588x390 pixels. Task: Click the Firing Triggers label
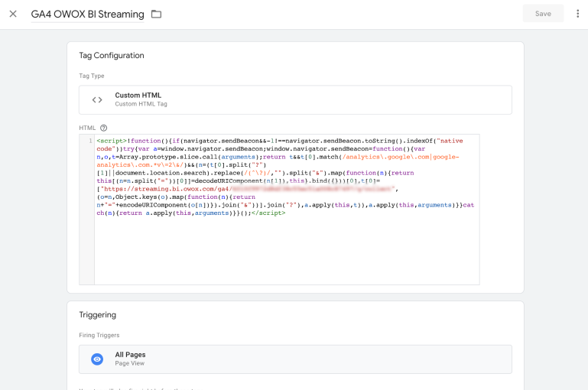tap(99, 335)
